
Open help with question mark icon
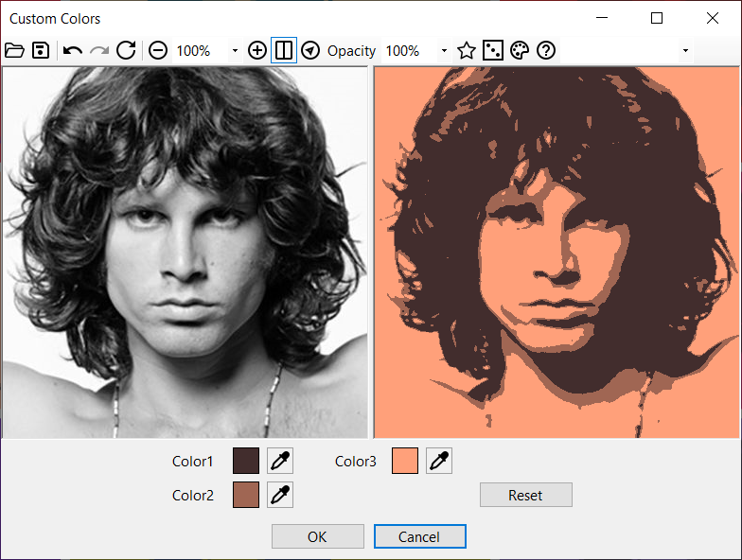click(546, 50)
